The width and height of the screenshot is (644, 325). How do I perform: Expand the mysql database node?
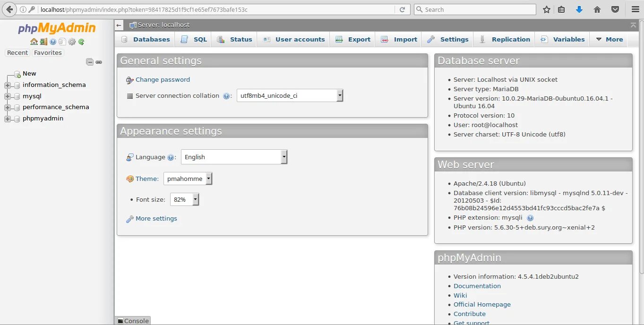click(8, 96)
